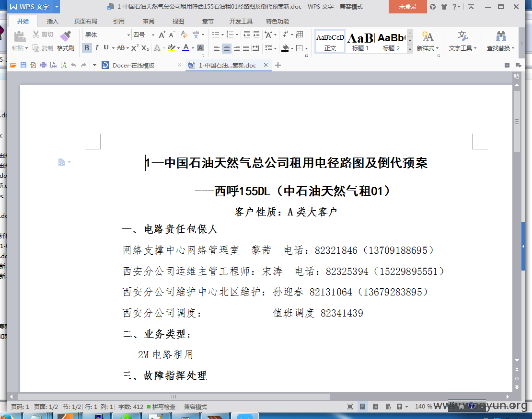Click the table grid icon in ribbon
The height and width of the screenshot is (419, 532).
point(300,34)
